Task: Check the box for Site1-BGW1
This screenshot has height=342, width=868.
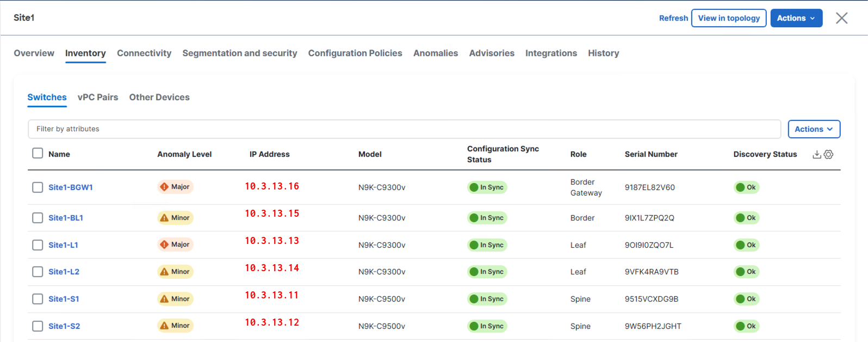Action: (x=38, y=187)
